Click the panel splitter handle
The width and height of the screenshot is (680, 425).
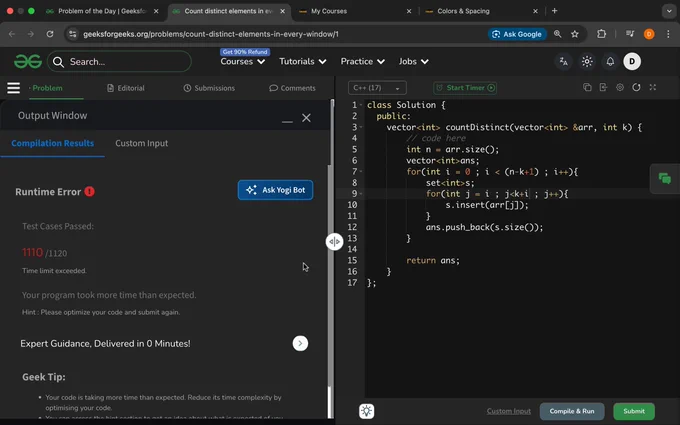click(x=334, y=242)
